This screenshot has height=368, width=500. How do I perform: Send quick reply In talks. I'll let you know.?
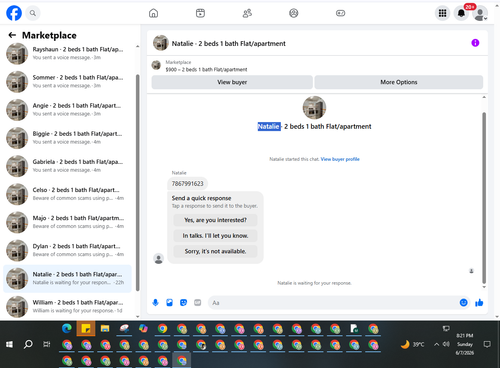[x=215, y=236]
